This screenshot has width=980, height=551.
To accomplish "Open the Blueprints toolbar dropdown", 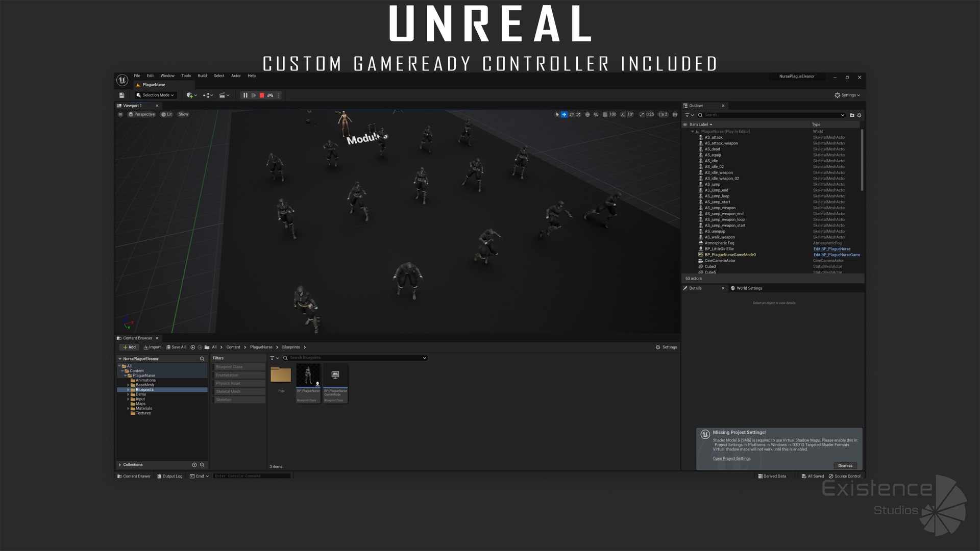I will 208,95.
